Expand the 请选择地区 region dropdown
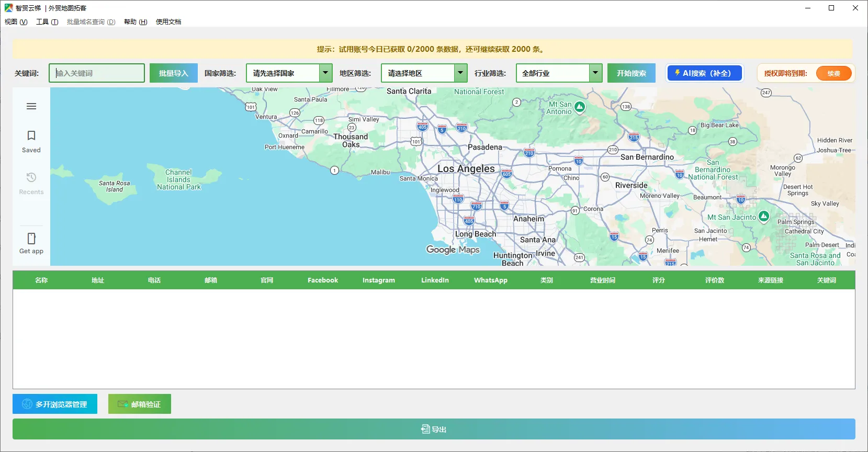The height and width of the screenshot is (452, 868). [x=460, y=73]
